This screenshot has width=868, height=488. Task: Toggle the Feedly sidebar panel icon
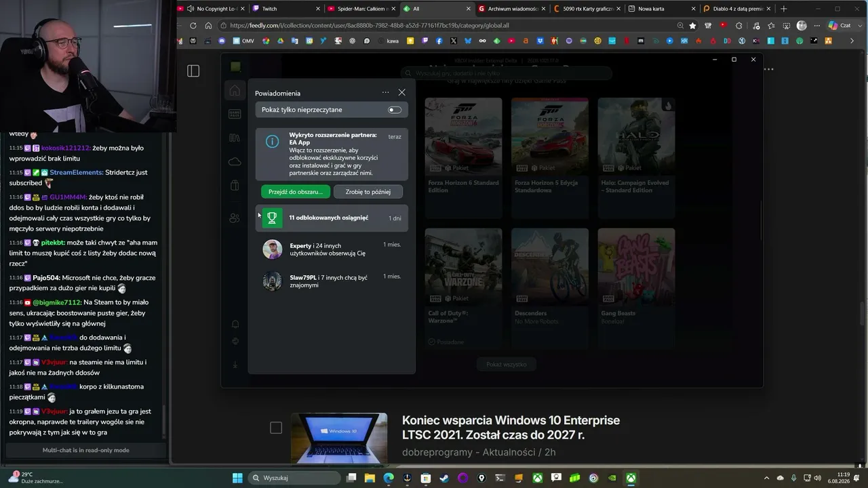click(x=193, y=71)
